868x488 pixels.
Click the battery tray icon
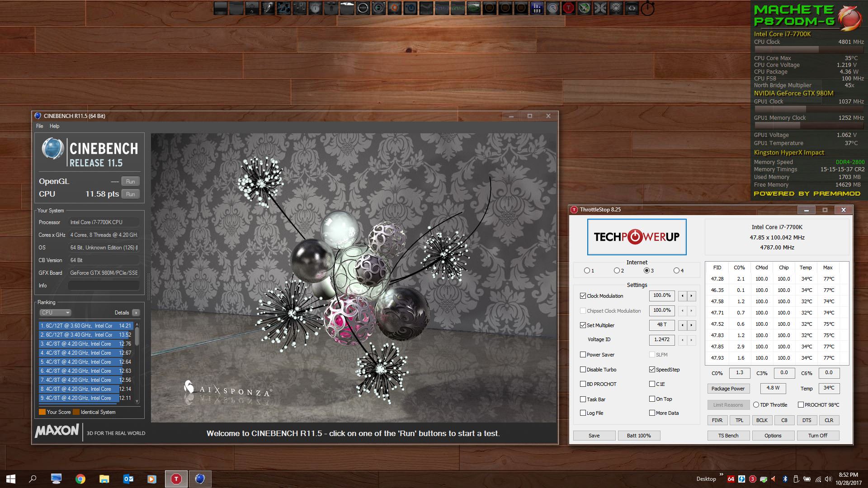(807, 479)
